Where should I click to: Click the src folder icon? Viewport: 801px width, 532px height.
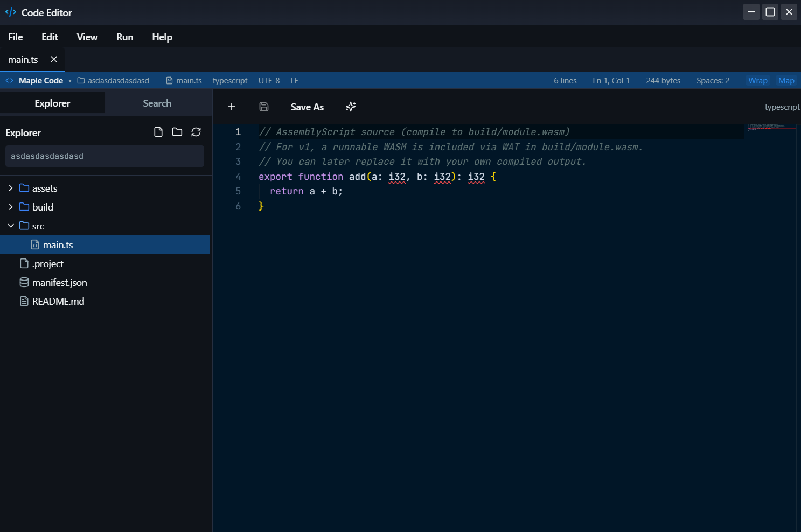click(24, 226)
